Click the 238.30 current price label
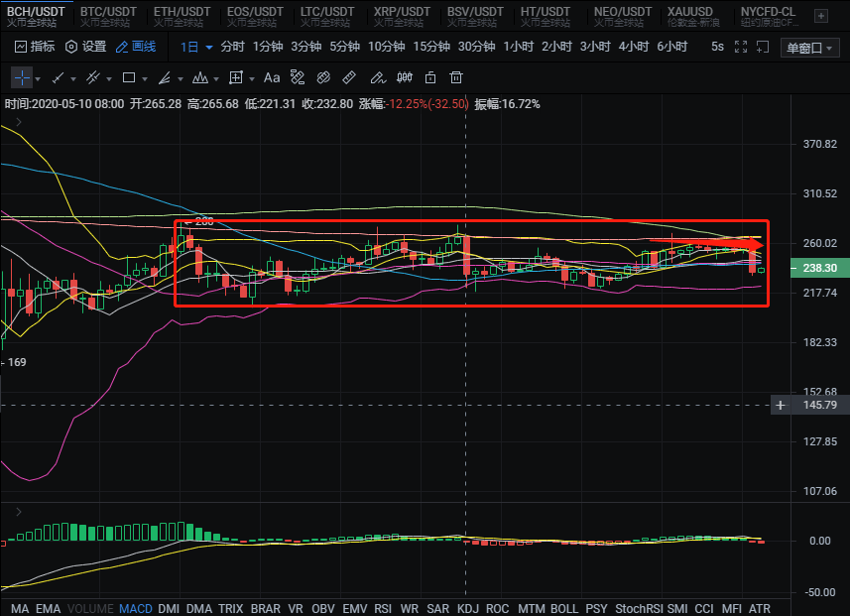This screenshot has width=850, height=616. (x=817, y=268)
